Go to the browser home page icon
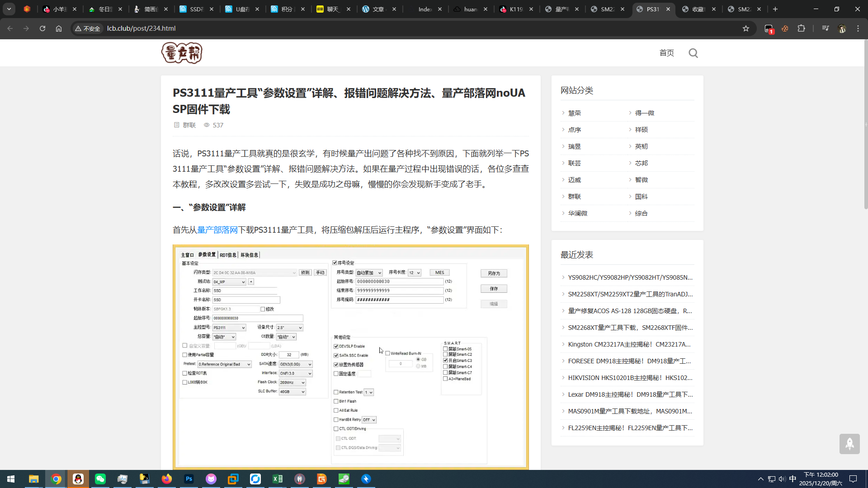The height and width of the screenshot is (488, 868). click(59, 28)
